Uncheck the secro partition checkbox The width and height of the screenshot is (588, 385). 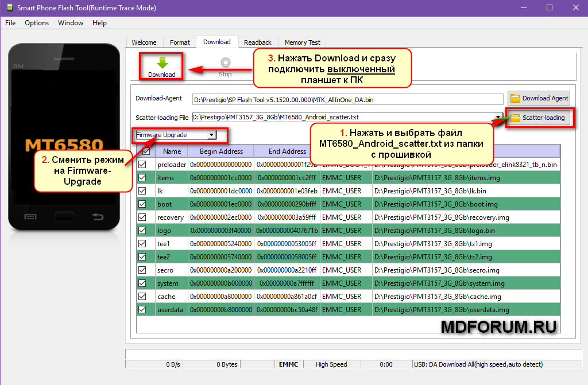point(142,270)
